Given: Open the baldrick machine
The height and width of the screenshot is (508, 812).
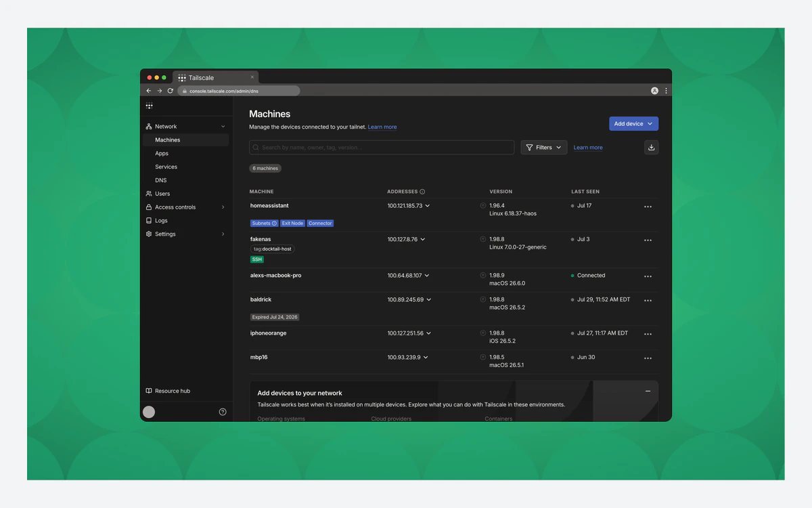Looking at the screenshot, I should pos(261,299).
